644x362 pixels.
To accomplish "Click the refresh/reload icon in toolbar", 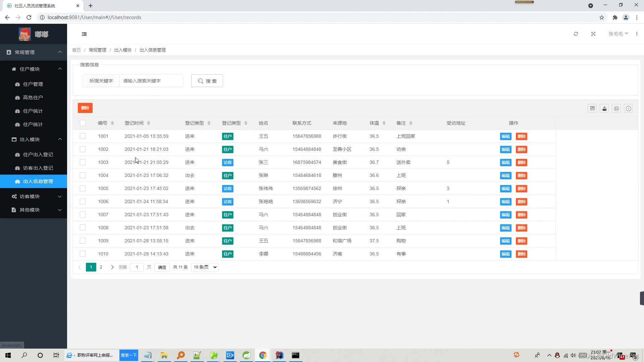I will (x=576, y=34).
